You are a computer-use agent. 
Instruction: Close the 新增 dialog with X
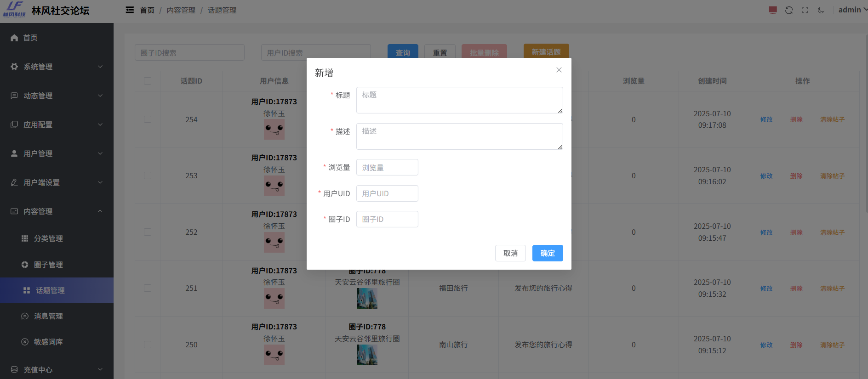pyautogui.click(x=559, y=70)
